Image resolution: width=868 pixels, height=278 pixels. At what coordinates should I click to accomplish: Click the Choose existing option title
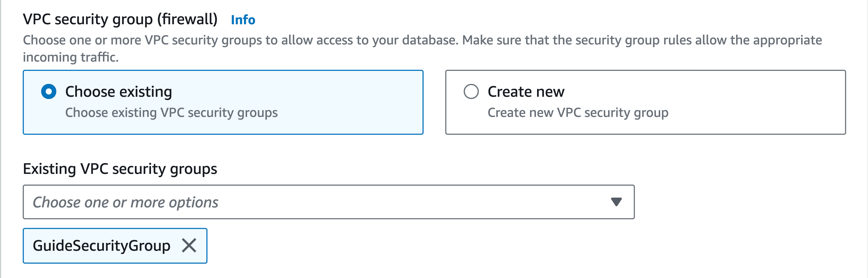(x=119, y=92)
